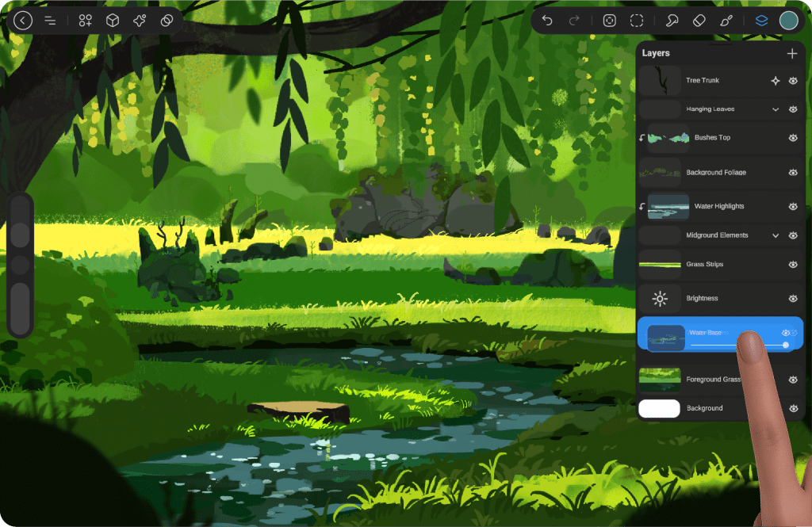This screenshot has width=812, height=527.
Task: Activate the dashed-square selection tool
Action: [637, 21]
